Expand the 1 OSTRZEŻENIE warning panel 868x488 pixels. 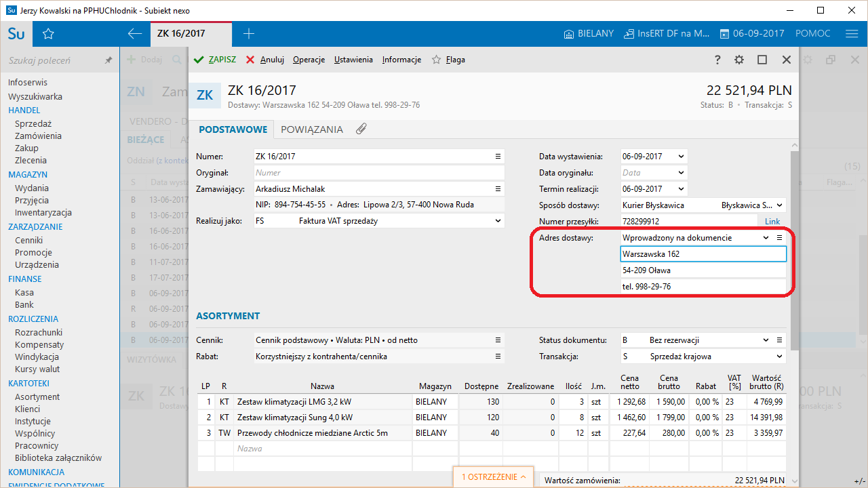493,477
